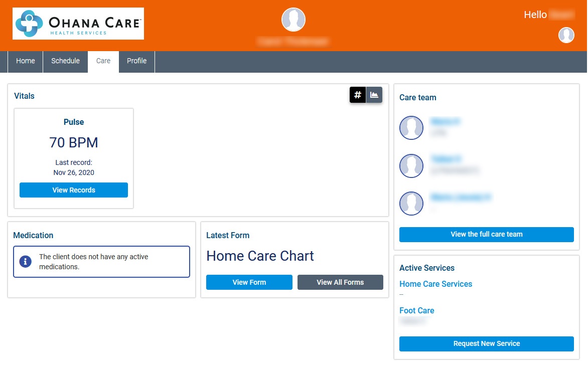588x374 pixels.
Task: Click the Medication info icon
Action: (25, 261)
